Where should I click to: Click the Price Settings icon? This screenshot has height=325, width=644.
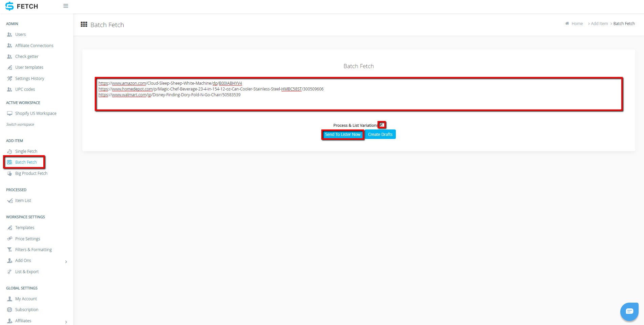coord(9,239)
